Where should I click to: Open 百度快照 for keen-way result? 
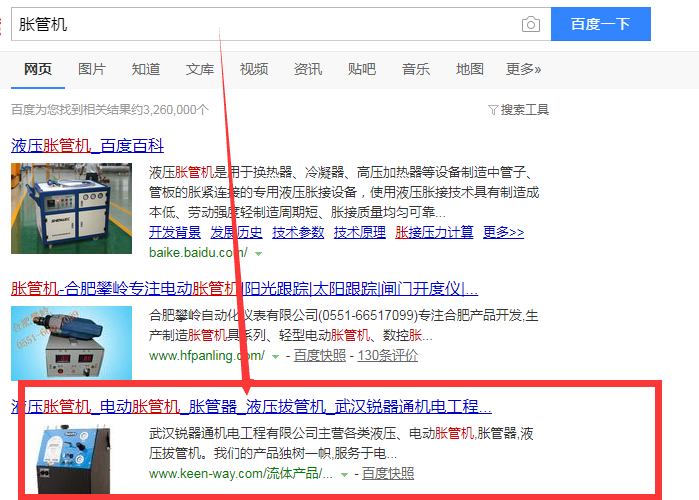[x=388, y=473]
